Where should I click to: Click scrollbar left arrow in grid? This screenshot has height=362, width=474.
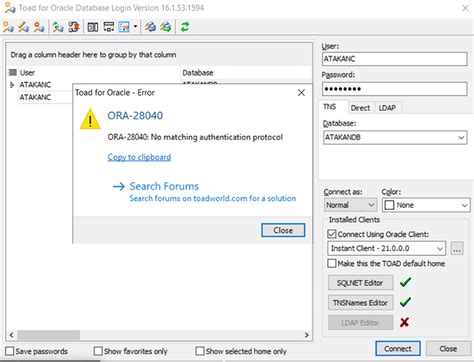11,335
